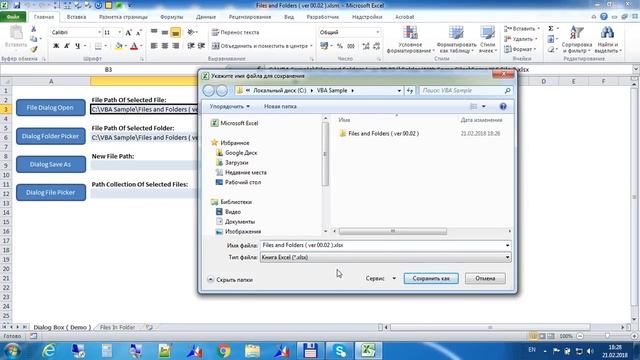Cancel the save dialog
Viewport: 640px width, 360px height.
point(485,278)
